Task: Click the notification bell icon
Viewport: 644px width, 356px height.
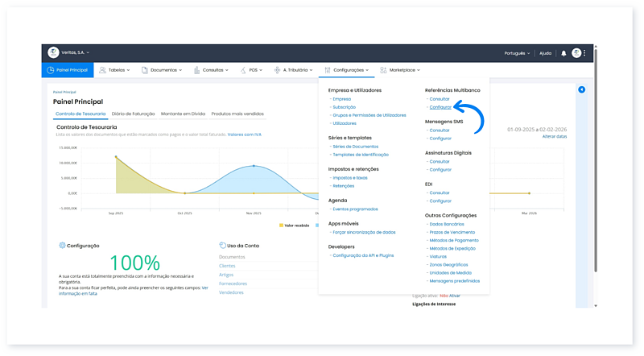Action: [563, 53]
